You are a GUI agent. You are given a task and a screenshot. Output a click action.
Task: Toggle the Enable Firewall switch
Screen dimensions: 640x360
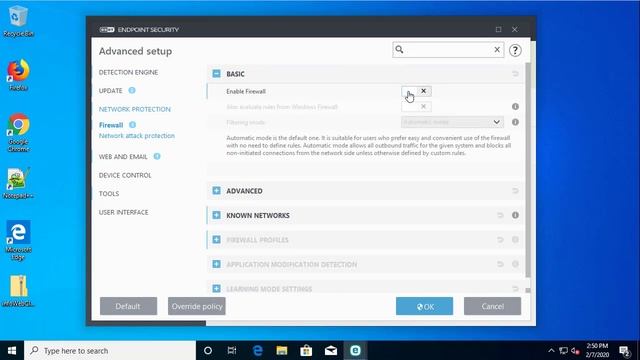(416, 91)
